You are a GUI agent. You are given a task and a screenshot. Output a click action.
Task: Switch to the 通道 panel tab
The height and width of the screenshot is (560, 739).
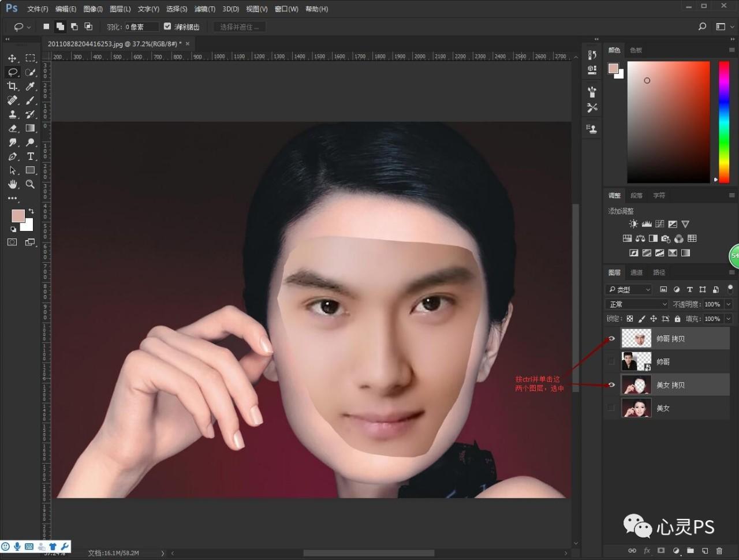[x=637, y=272]
